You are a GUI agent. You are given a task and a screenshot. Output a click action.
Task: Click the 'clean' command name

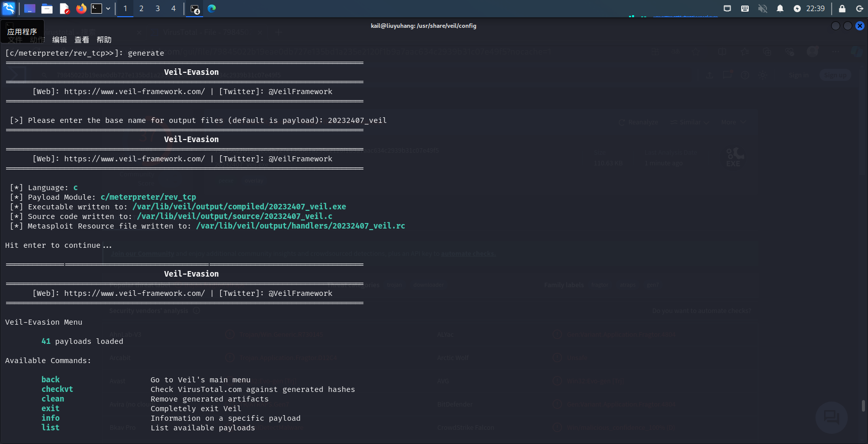pyautogui.click(x=53, y=399)
